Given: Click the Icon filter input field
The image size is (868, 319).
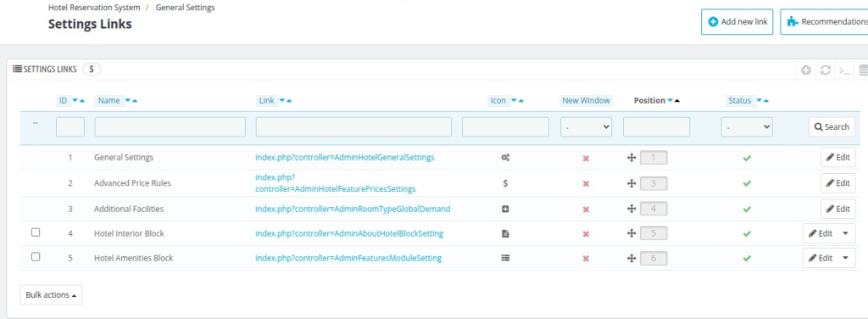Looking at the screenshot, I should point(505,126).
